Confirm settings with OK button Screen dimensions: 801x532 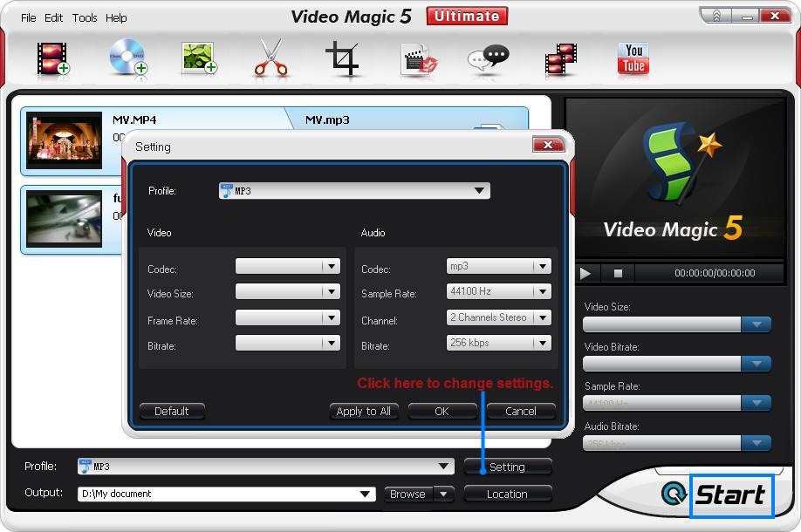442,411
